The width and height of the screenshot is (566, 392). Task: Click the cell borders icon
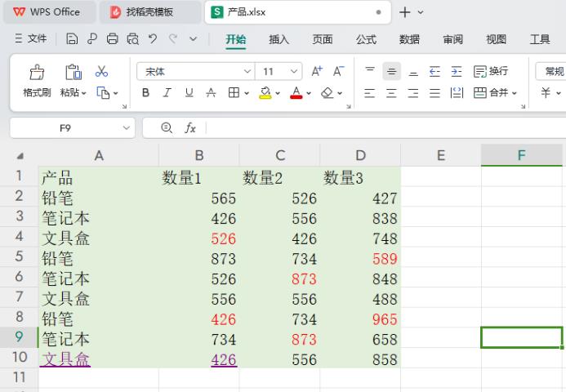coord(234,93)
